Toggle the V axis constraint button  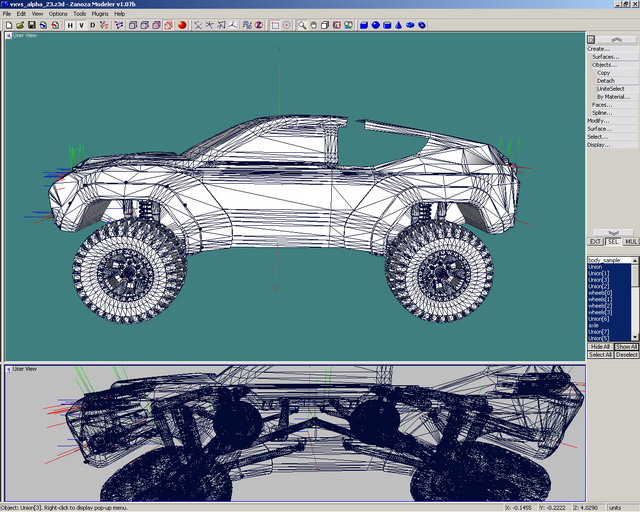81,25
